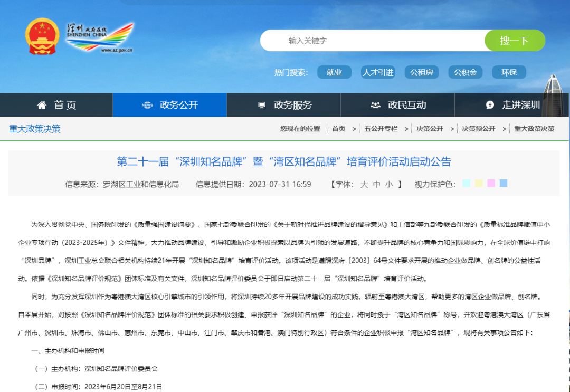Select the blue eye-protection color
Image resolution: width=570 pixels, height=392 pixels.
503,184
